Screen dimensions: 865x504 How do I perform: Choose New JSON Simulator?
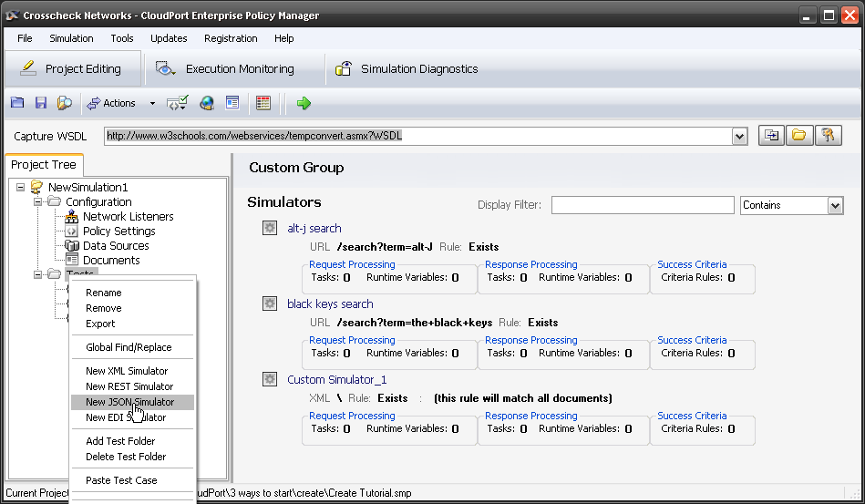132,402
